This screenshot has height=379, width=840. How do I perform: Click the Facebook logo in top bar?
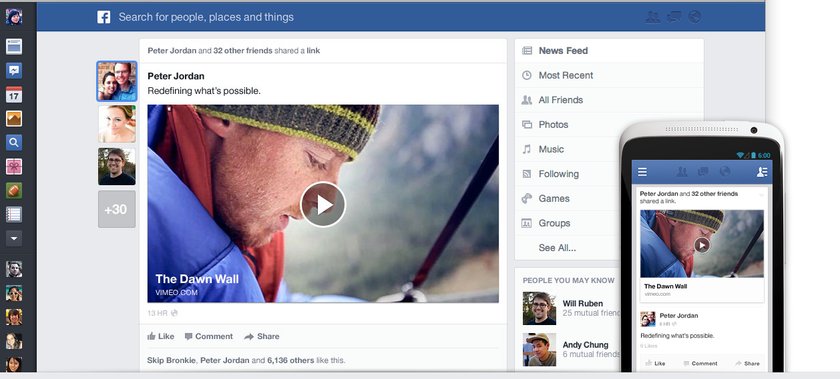coord(103,17)
